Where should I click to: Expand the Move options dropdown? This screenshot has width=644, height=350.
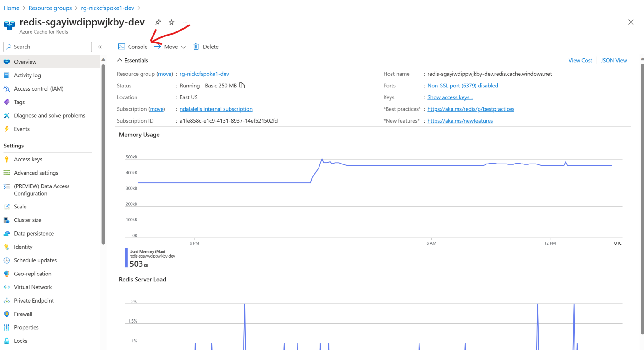(184, 47)
